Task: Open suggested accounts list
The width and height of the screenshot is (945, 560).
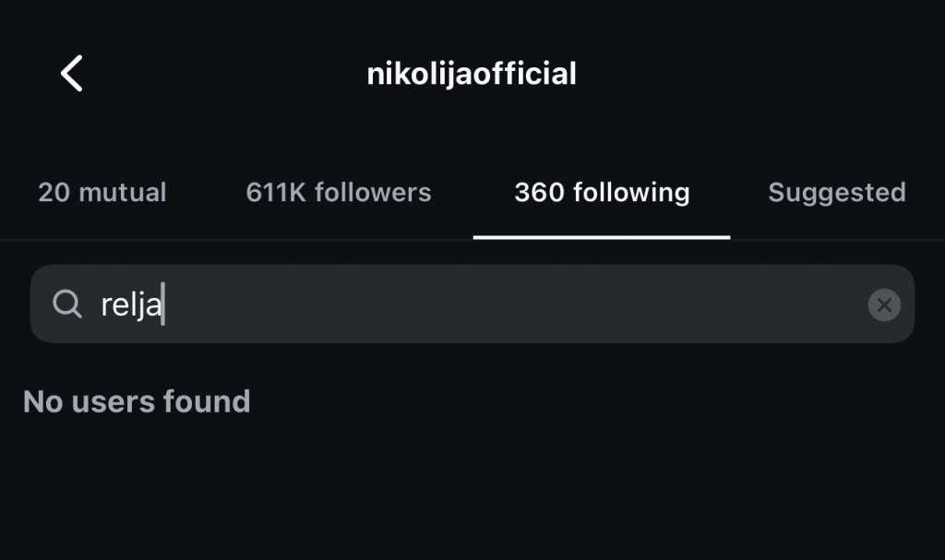Action: (836, 192)
